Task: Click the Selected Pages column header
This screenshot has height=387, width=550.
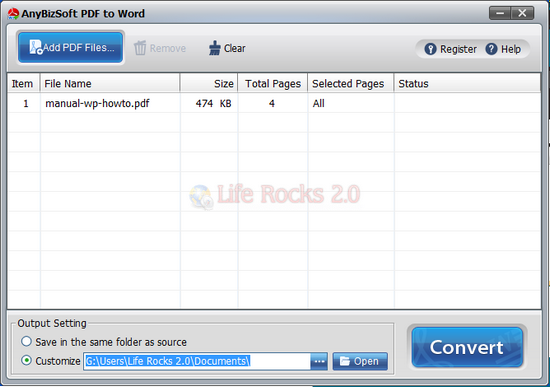Action: [351, 84]
